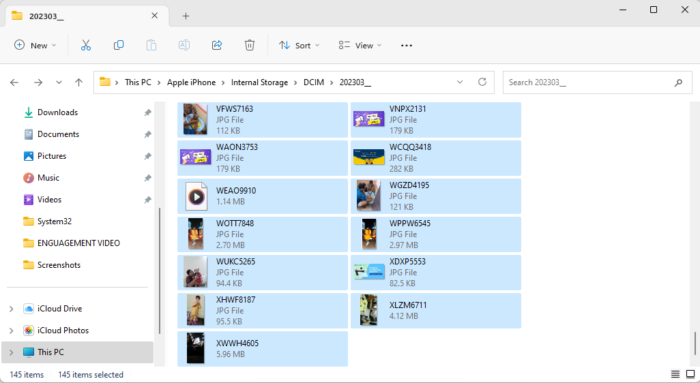Select the 202303__ window tab
This screenshot has width=700, height=383.
[x=88, y=16]
